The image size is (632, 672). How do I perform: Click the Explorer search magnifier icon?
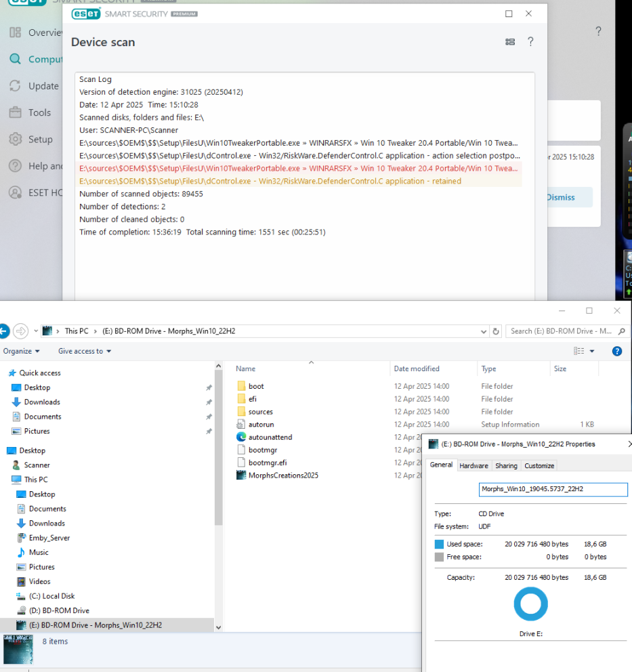tap(622, 331)
